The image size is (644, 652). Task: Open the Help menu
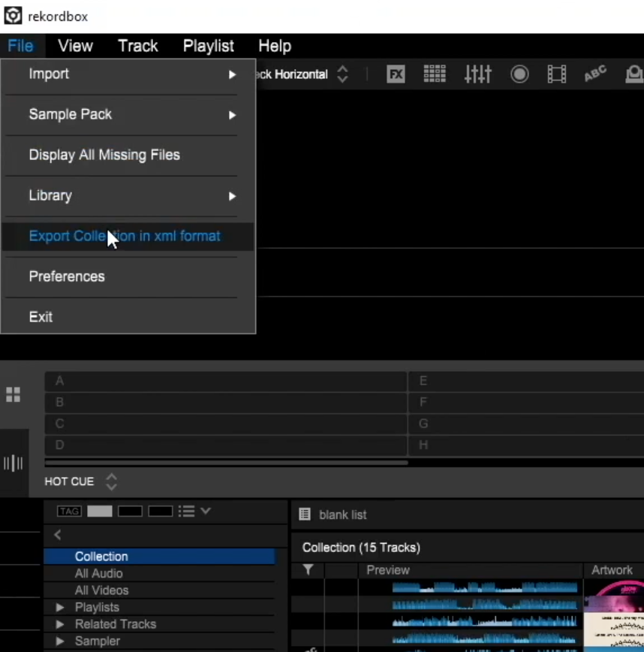pos(275,46)
